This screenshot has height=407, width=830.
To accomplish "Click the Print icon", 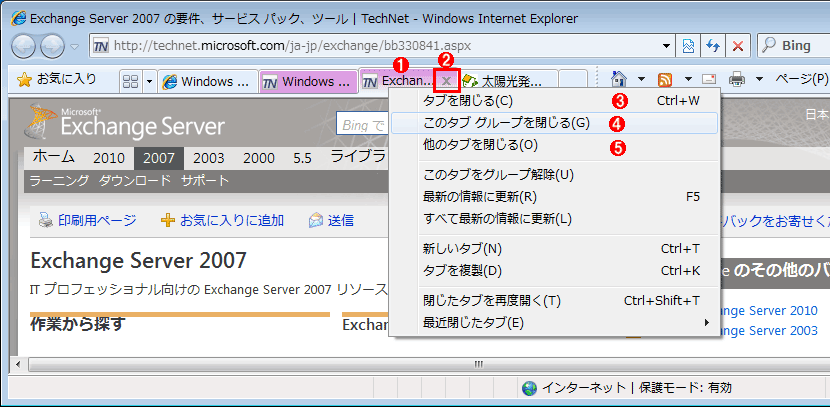I will pyautogui.click(x=736, y=79).
